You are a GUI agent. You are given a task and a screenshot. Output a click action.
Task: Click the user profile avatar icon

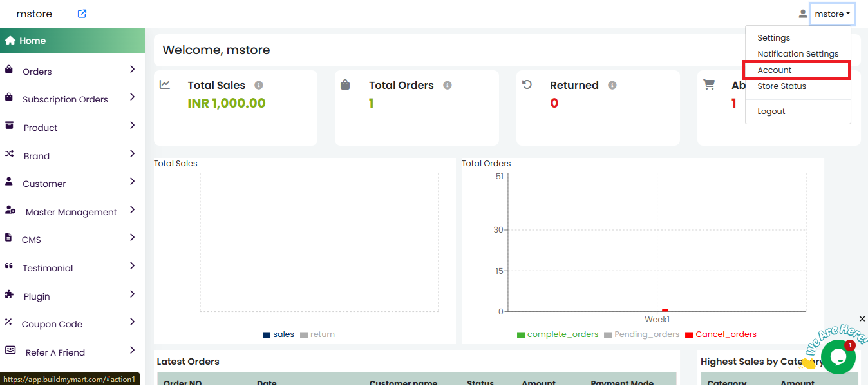coord(802,14)
